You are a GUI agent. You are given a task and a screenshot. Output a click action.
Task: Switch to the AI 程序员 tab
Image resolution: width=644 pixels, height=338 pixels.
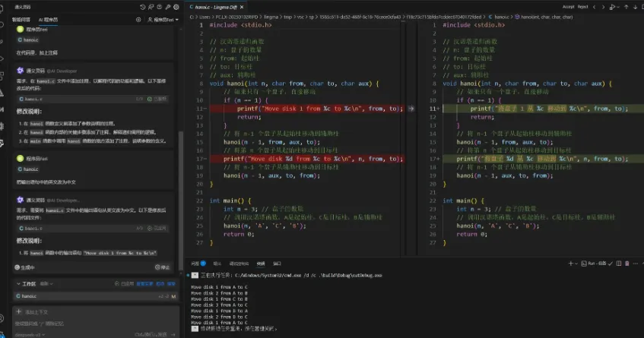click(x=48, y=20)
